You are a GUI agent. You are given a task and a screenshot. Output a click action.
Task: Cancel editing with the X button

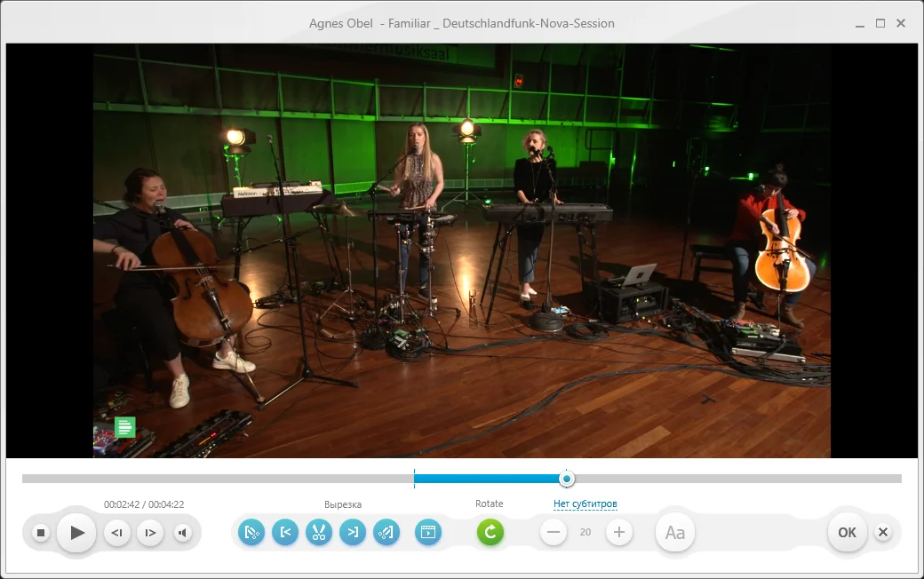(x=882, y=533)
